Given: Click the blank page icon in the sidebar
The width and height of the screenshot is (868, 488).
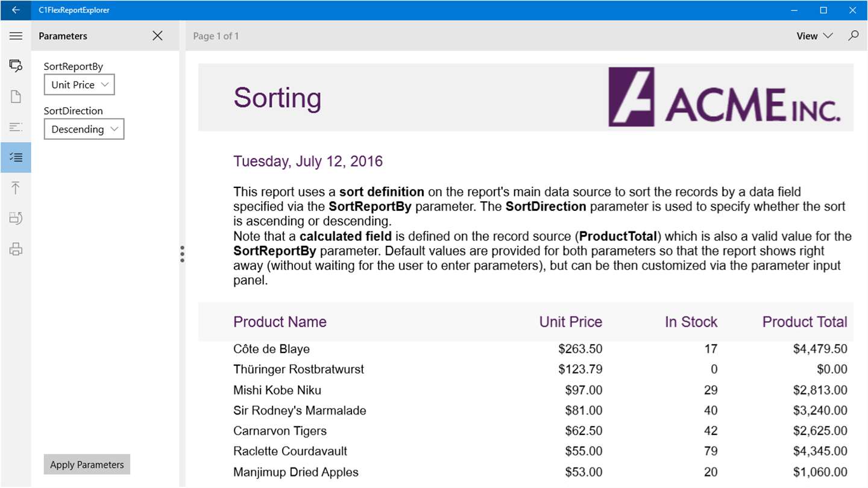Looking at the screenshot, I should tap(16, 96).
